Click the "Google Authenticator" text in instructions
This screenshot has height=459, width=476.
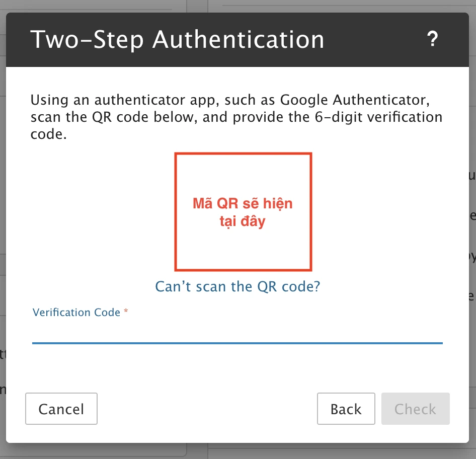pos(354,99)
